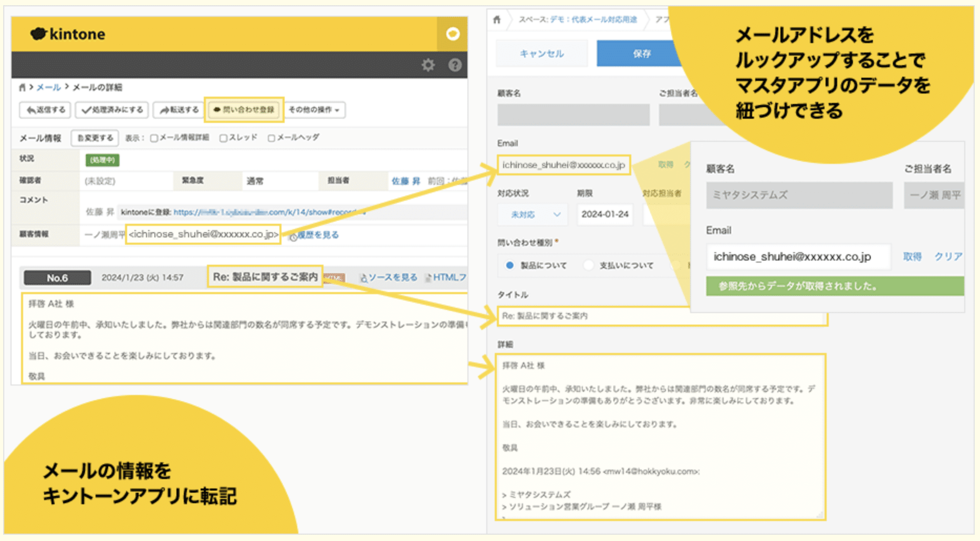Screen dimensions: 980x541
Task: Click the 返信する reply button
Action: (46, 110)
